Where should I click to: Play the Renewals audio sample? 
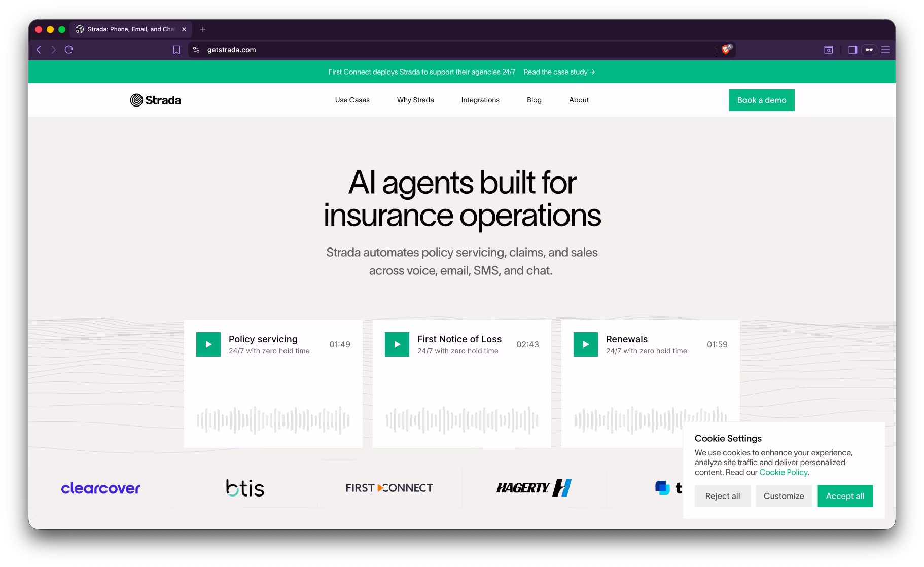(586, 344)
